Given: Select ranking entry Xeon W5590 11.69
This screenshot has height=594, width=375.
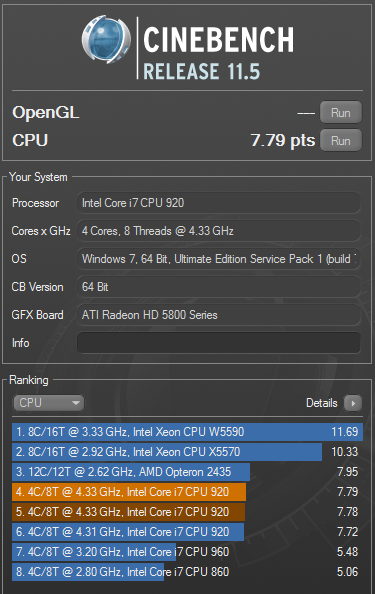Looking at the screenshot, I should [187, 432].
